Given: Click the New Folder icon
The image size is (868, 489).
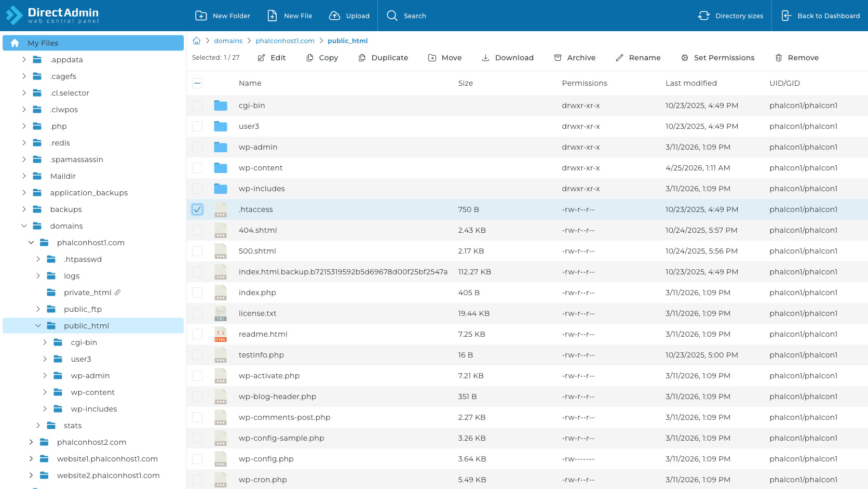Looking at the screenshot, I should pos(201,16).
